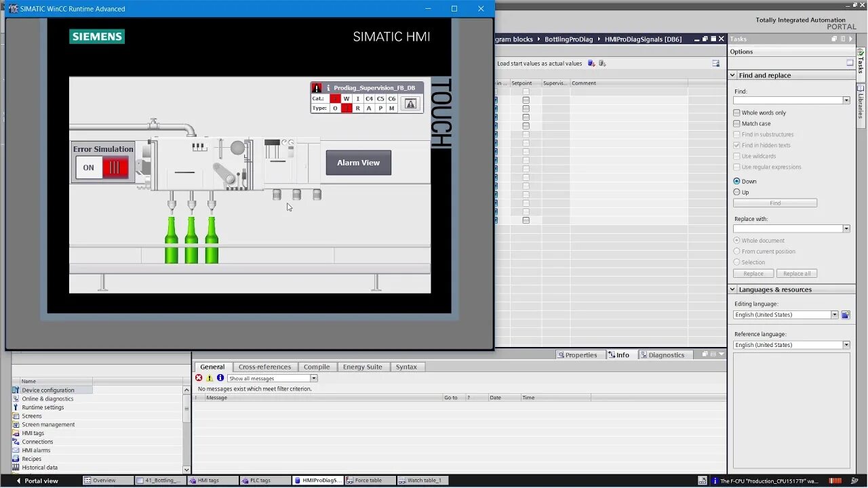Switch to the Energy Suite tab

click(362, 367)
